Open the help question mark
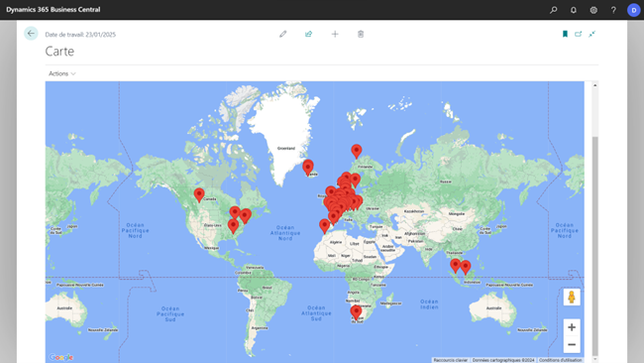644x363 pixels. coord(613,10)
